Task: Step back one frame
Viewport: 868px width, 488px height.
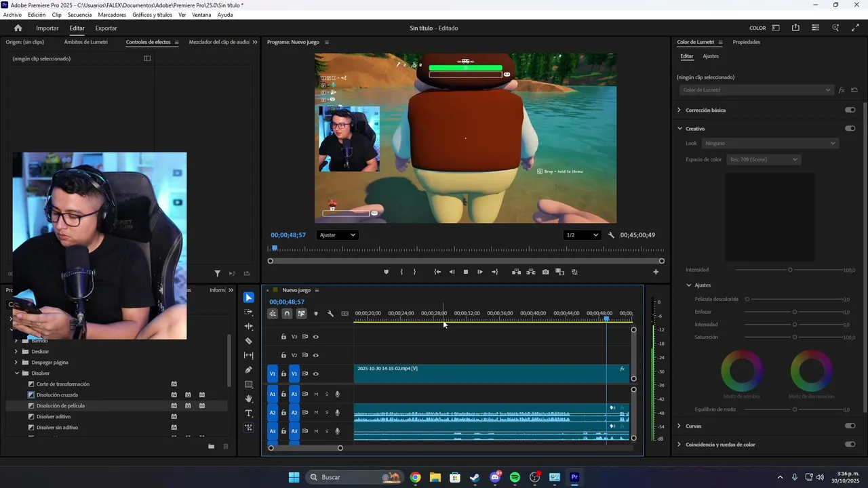Action: (x=452, y=272)
